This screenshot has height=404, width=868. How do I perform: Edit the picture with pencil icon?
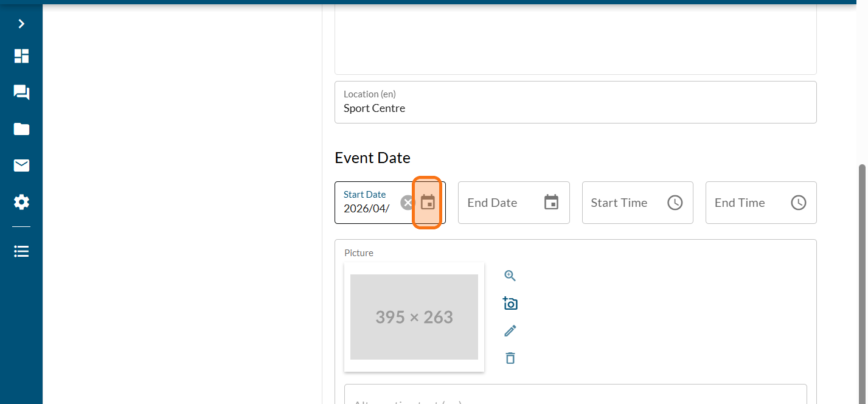[x=510, y=330]
